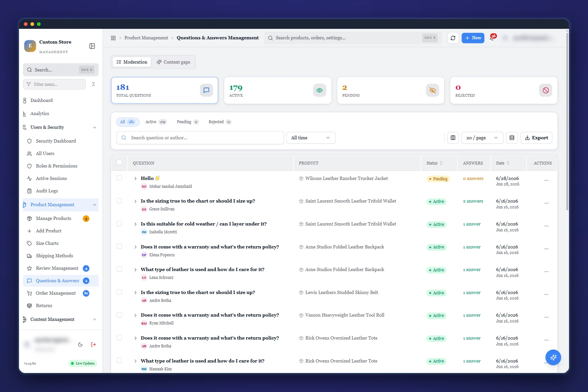Viewport: 588px width, 392px height.
Task: Click the dashboard grid breadcrumb icon
Action: pyautogui.click(x=113, y=38)
